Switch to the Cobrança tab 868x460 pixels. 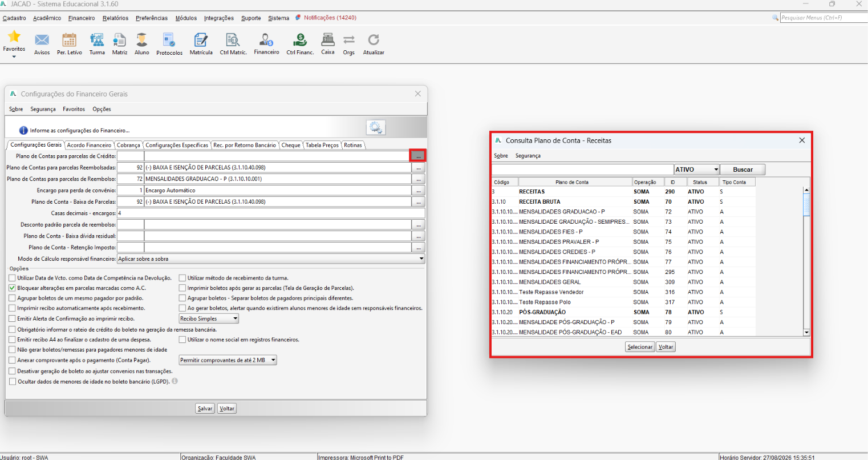click(128, 145)
